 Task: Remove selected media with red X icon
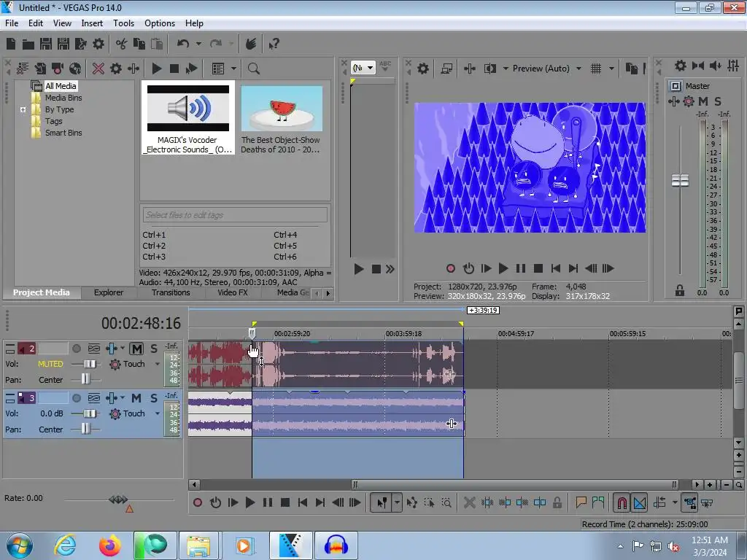[x=98, y=69]
